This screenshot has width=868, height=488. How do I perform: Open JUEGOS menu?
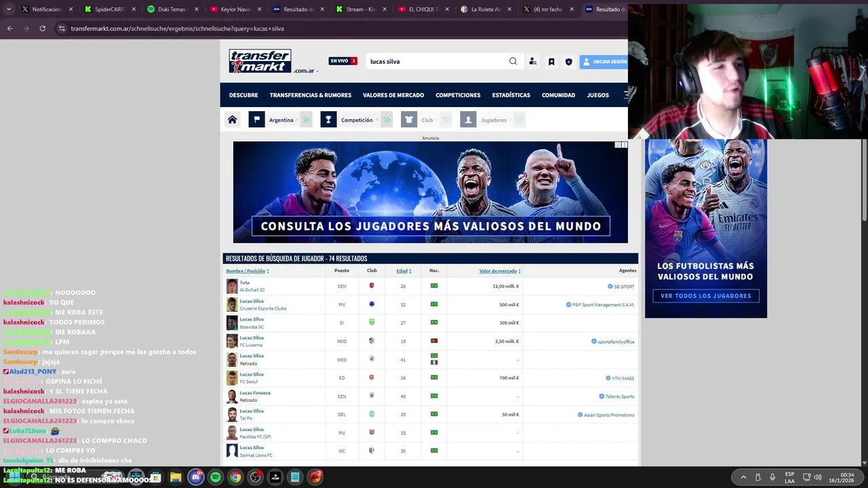tap(597, 95)
